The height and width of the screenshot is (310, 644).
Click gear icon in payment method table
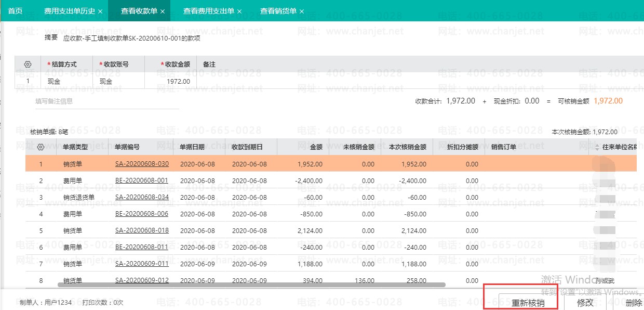(28, 64)
